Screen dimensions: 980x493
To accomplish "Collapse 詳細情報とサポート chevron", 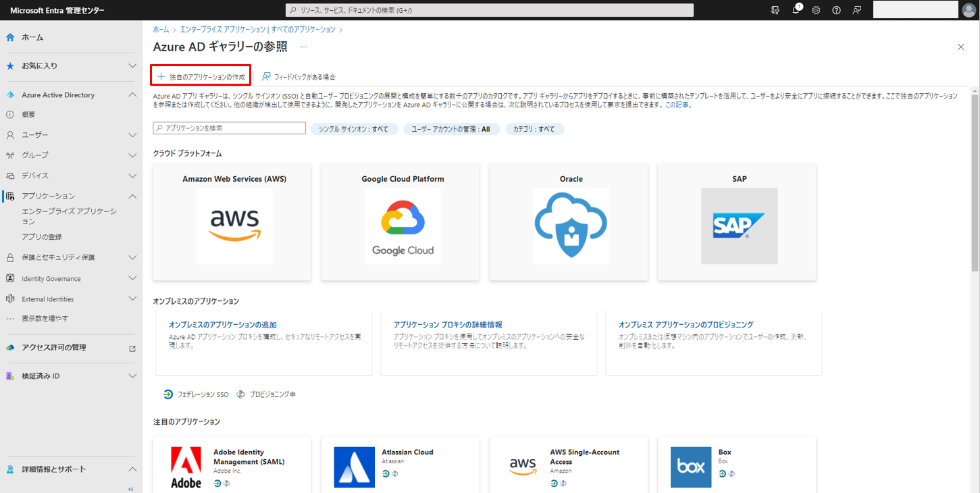I will point(132,469).
